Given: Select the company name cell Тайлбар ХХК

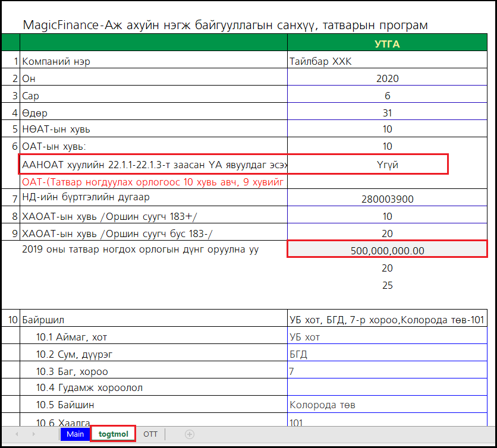Looking at the screenshot, I should pos(387,61).
